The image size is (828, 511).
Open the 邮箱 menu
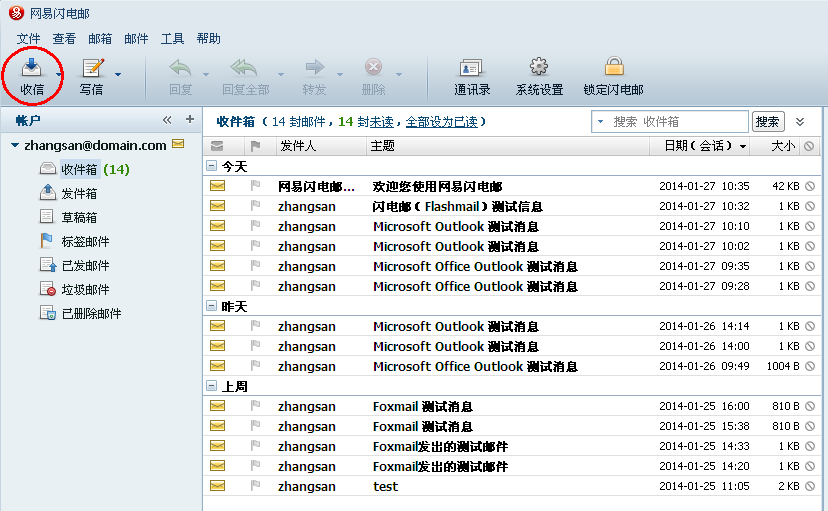coord(100,39)
